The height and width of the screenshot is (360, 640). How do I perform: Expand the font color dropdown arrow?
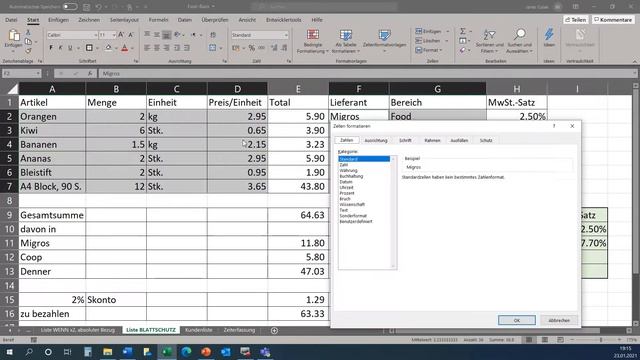133,48
